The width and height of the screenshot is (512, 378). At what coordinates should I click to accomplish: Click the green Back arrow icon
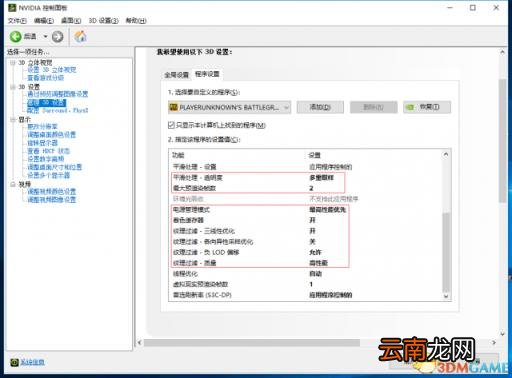(x=15, y=36)
